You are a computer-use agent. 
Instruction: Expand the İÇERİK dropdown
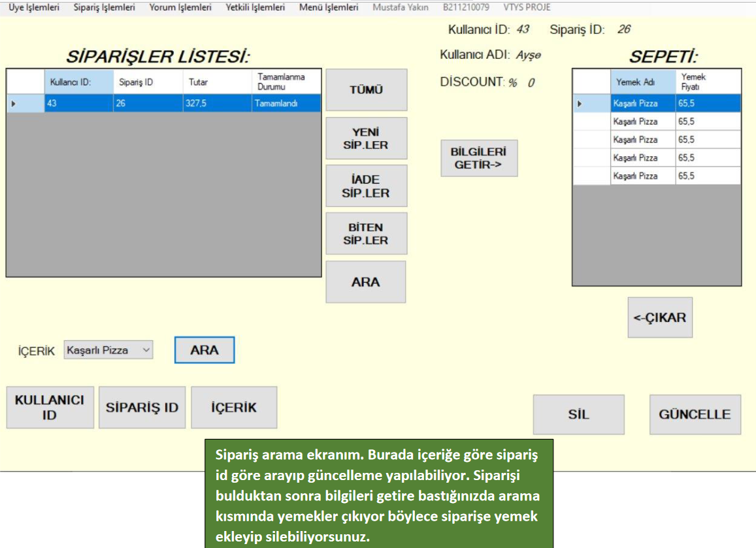(146, 350)
